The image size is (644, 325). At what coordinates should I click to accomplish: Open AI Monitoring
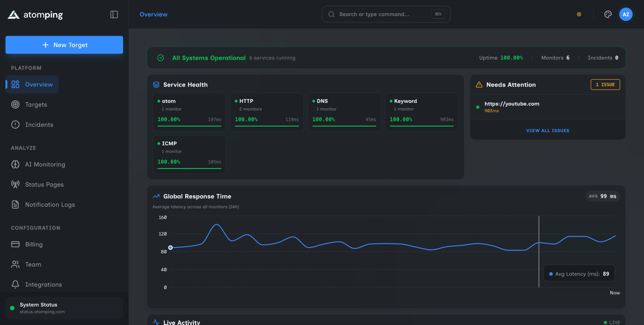tap(46, 164)
